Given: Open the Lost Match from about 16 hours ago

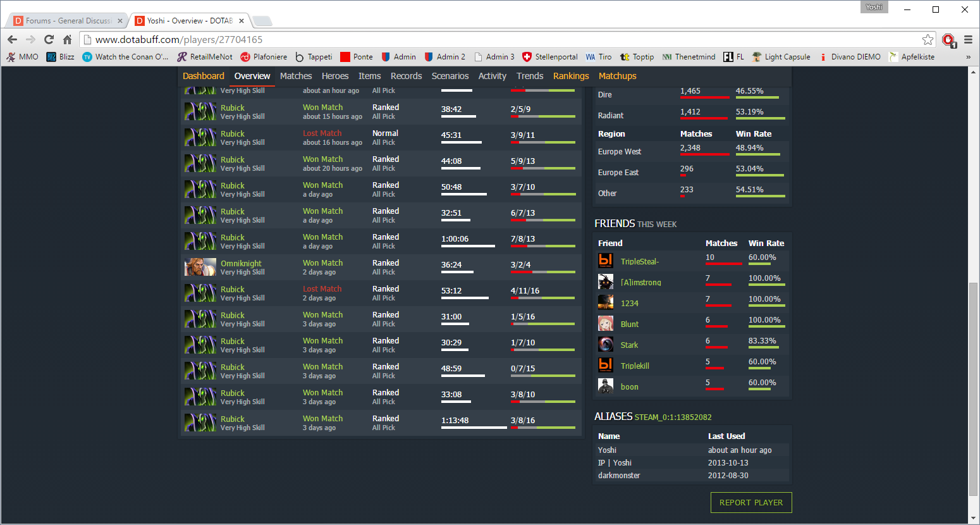Looking at the screenshot, I should coord(322,133).
